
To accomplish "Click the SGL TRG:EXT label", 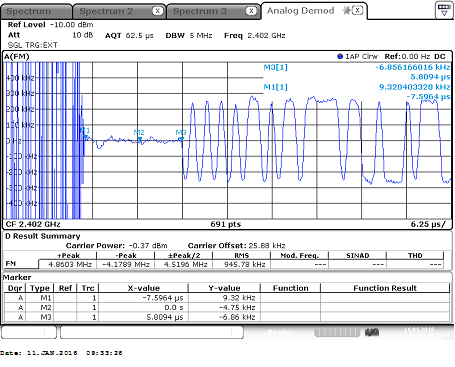I will 32,45.
